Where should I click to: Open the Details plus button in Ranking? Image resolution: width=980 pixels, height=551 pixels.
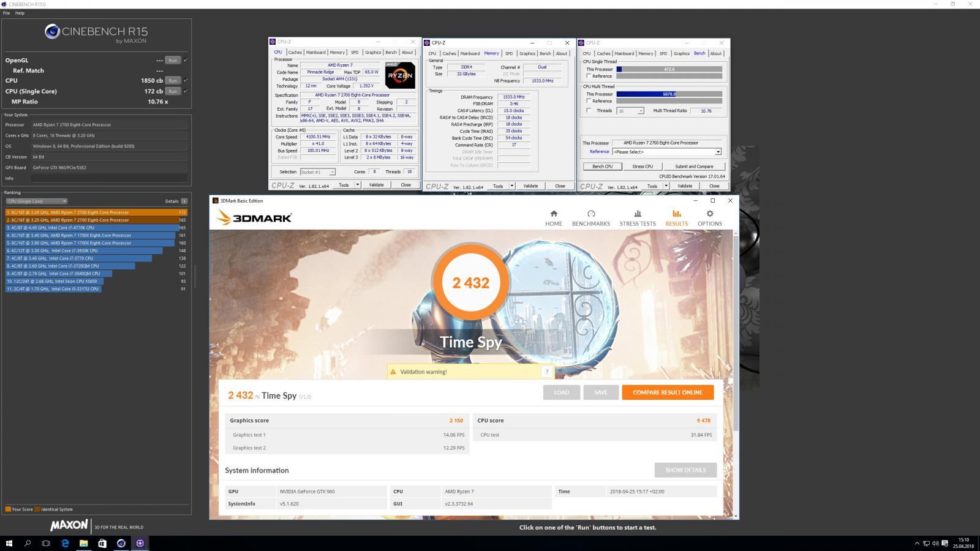184,201
